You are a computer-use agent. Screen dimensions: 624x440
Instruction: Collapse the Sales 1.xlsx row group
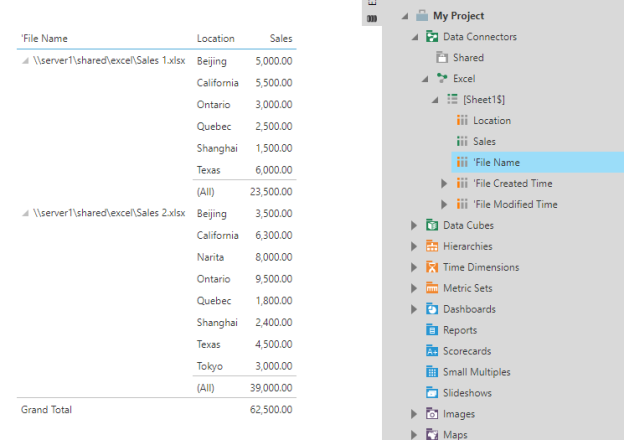(25, 62)
